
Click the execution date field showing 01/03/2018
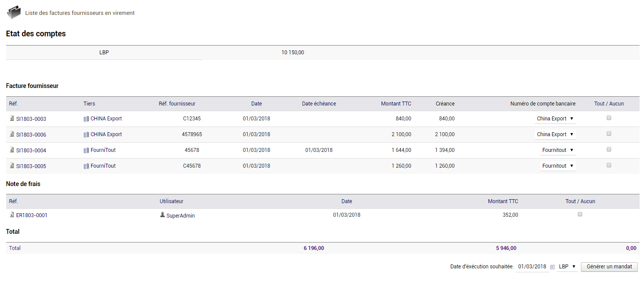pyautogui.click(x=532, y=267)
